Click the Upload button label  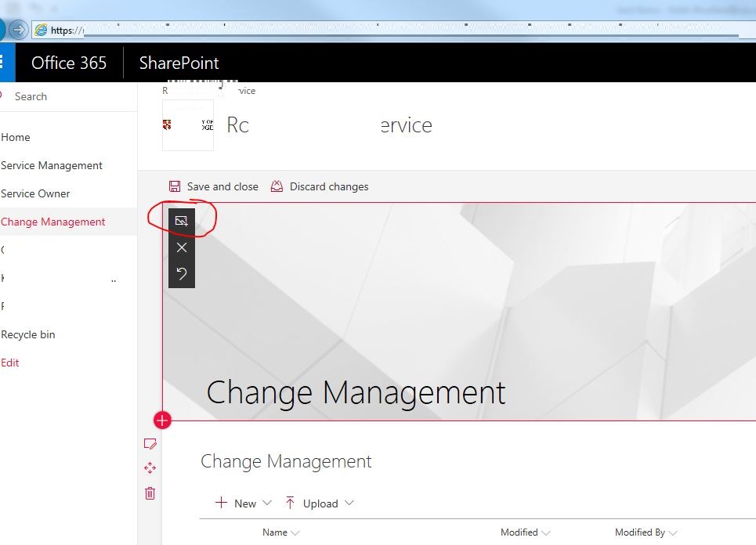point(320,503)
